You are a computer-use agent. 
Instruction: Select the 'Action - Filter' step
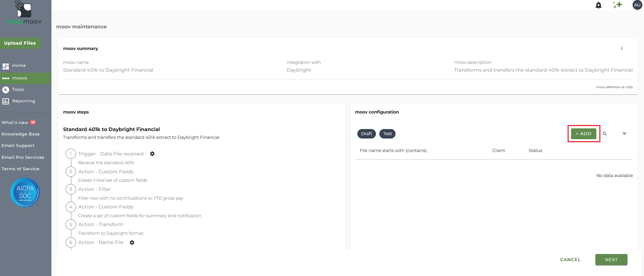click(95, 189)
